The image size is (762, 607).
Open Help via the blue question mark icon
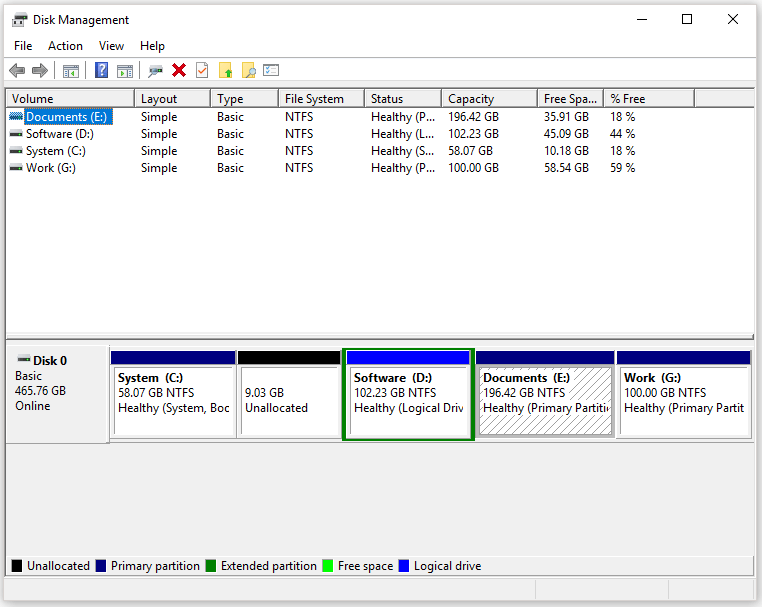[x=101, y=70]
